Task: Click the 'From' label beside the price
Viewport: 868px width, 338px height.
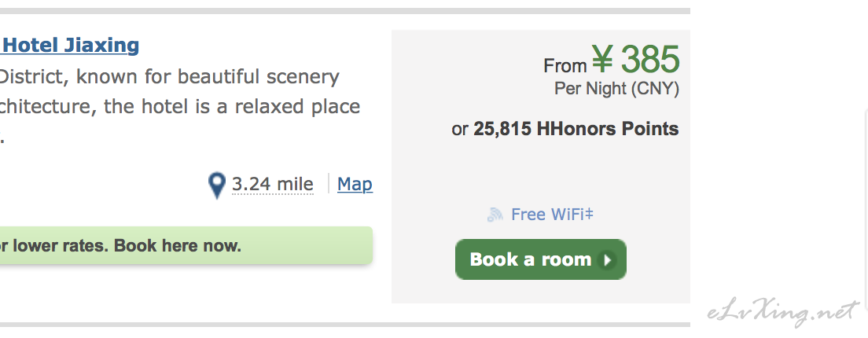Action: click(565, 66)
